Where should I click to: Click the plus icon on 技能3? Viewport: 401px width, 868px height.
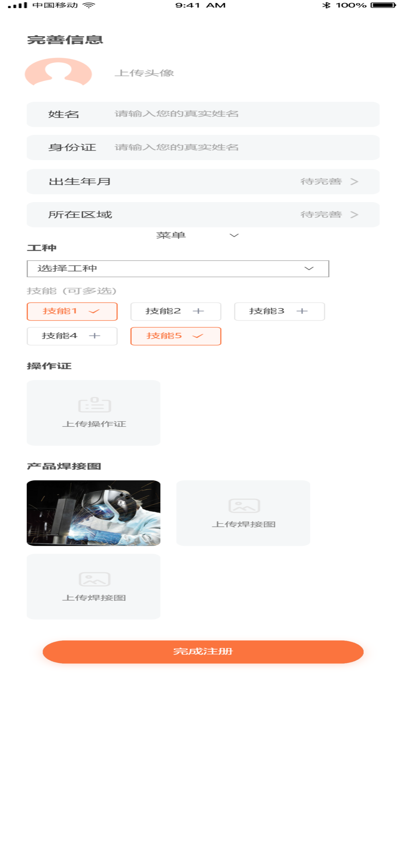point(302,311)
